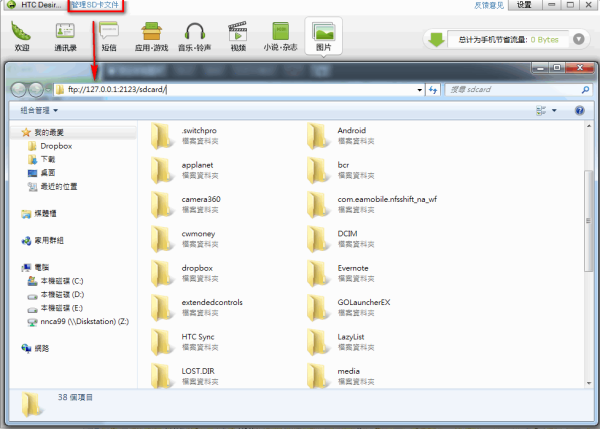The width and height of the screenshot is (600, 429).
Task: Select the cwmoney folder icon
Action: [161, 239]
